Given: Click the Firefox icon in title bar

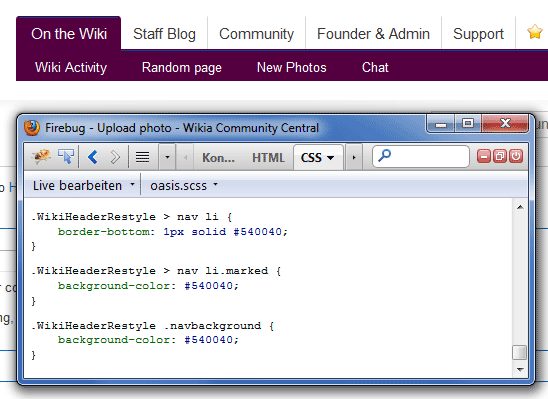Looking at the screenshot, I should [x=32, y=128].
